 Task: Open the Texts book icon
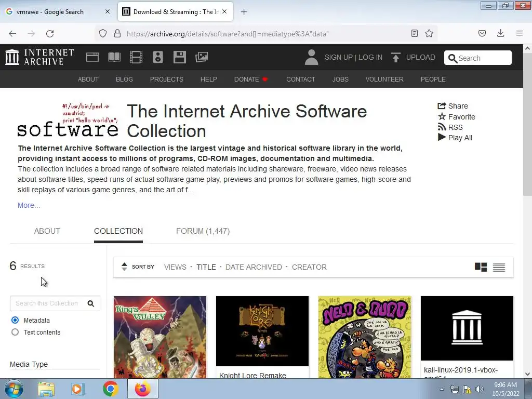pyautogui.click(x=114, y=57)
